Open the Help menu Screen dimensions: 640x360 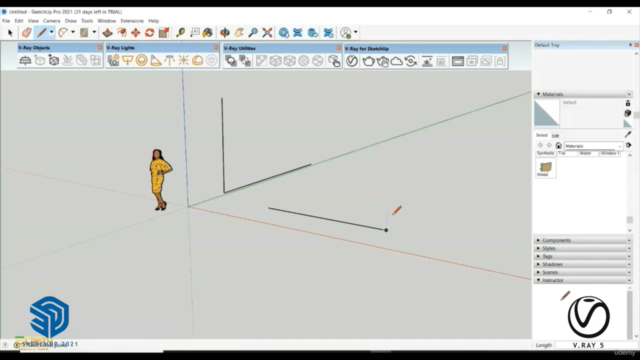click(153, 21)
